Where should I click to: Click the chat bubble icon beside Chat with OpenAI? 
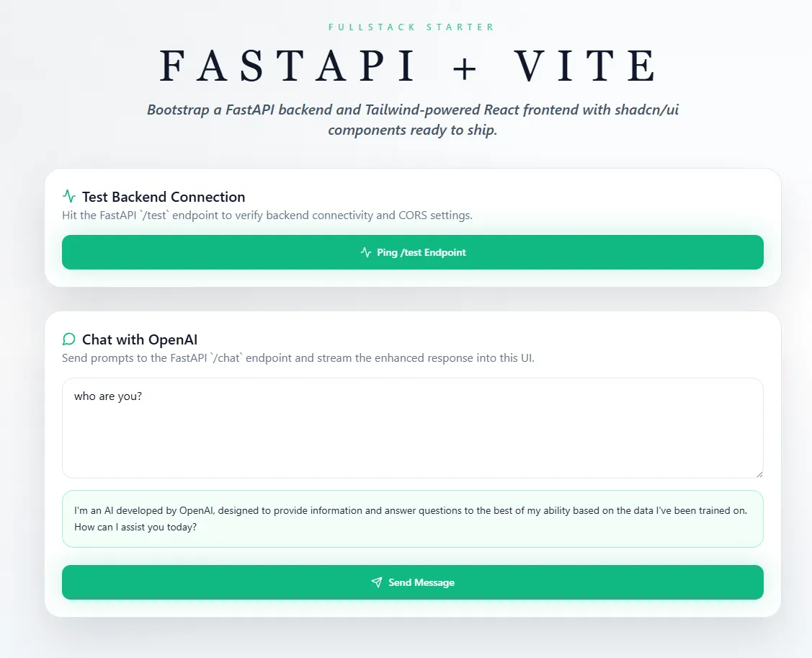pyautogui.click(x=69, y=339)
